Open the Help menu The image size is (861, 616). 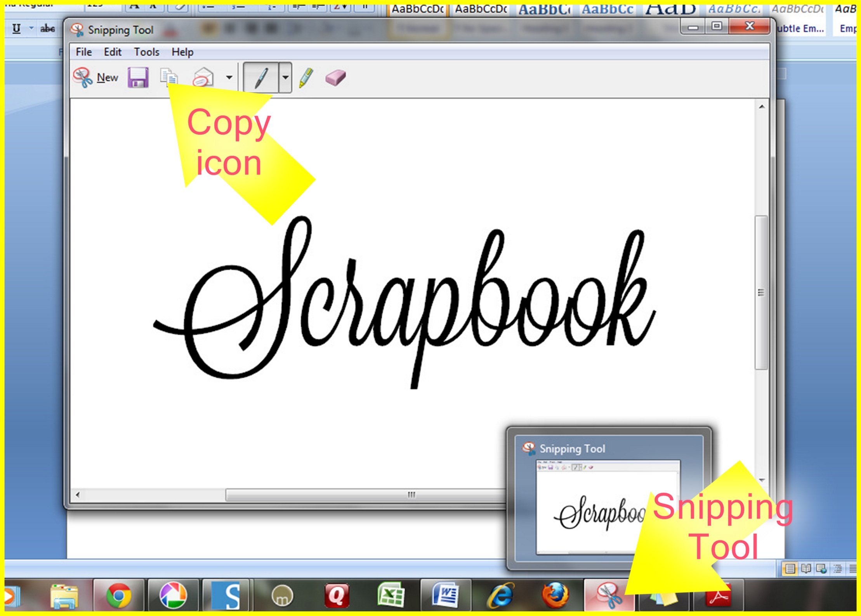point(182,52)
